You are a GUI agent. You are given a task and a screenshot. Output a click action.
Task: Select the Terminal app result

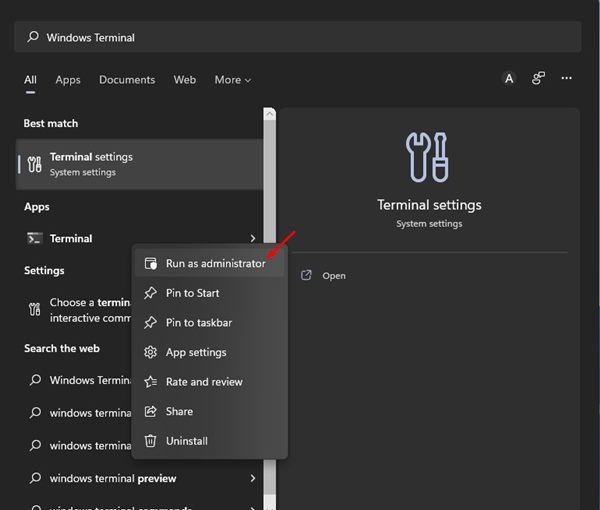pos(140,238)
